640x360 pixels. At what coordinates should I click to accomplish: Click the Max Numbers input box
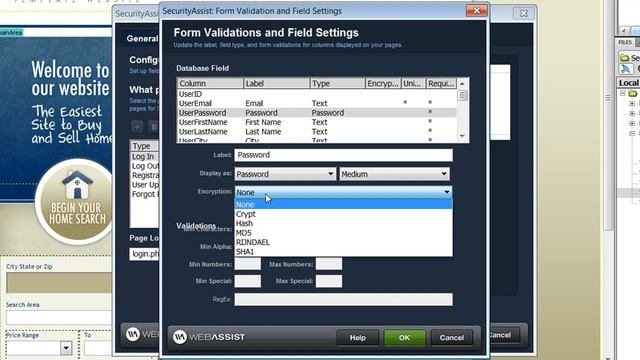pos(329,264)
